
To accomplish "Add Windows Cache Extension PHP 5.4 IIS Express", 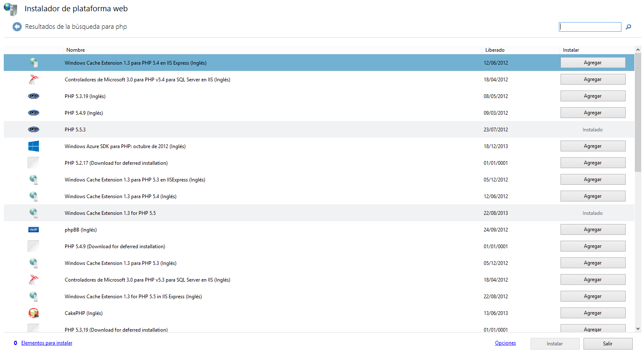I will tap(593, 63).
